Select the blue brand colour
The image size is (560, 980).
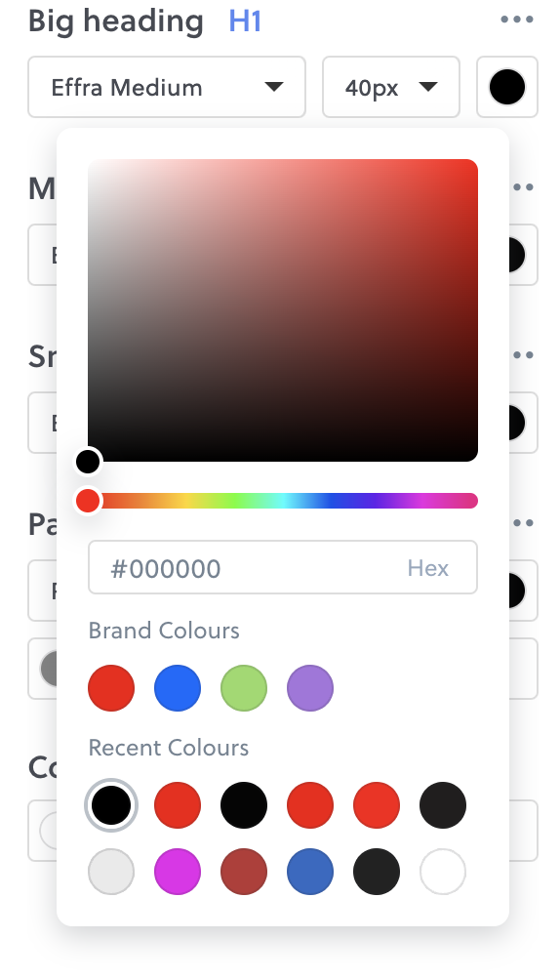[178, 687]
